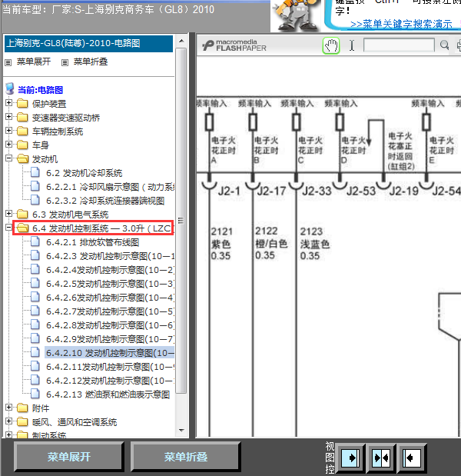The width and height of the screenshot is (461, 476).
Task: Expand the 保护装置 tree node
Action: tap(8, 103)
